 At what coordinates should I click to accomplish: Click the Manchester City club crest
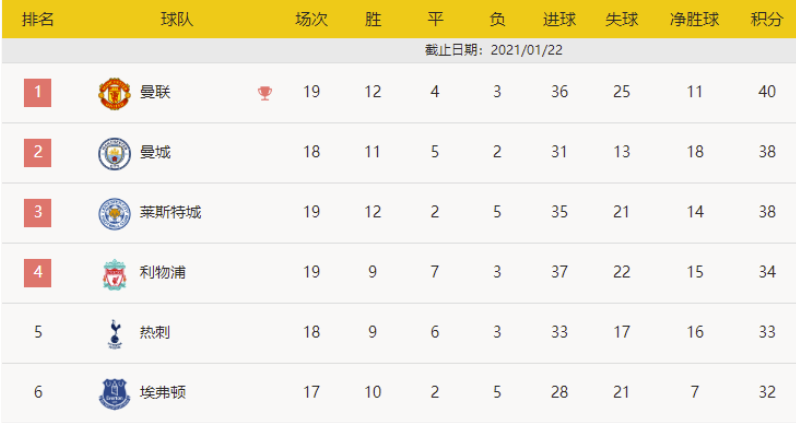click(x=114, y=153)
